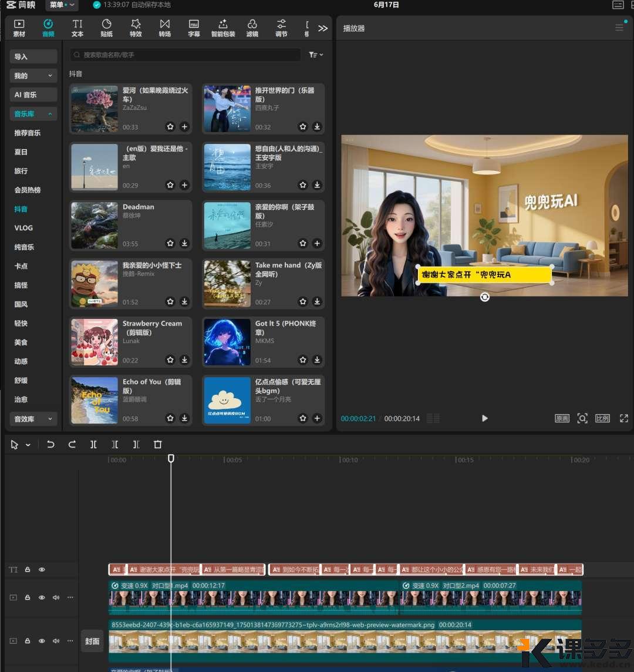Viewport: 634px width, 672px height.
Task: Lock the text track
Action: pyautogui.click(x=28, y=570)
